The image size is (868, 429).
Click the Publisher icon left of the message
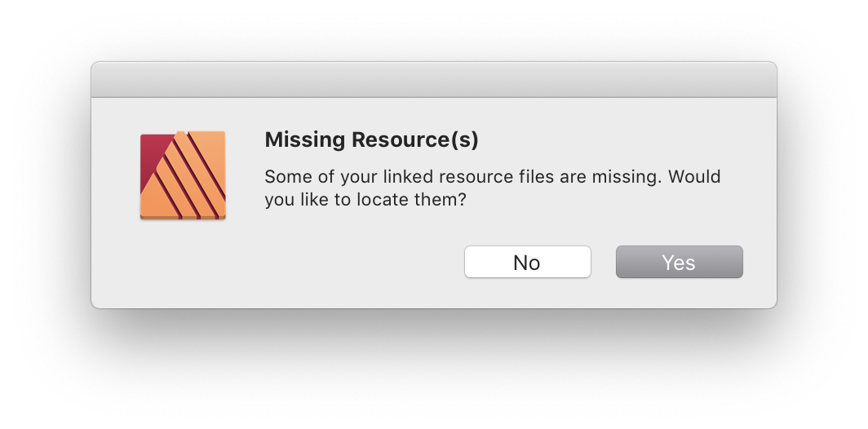(x=183, y=175)
